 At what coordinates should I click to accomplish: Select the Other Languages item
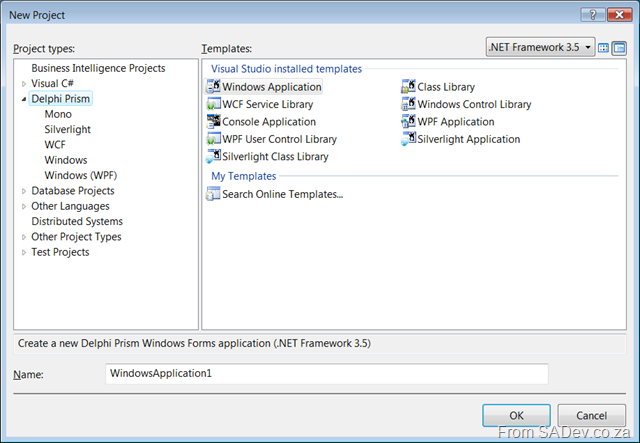(x=70, y=206)
